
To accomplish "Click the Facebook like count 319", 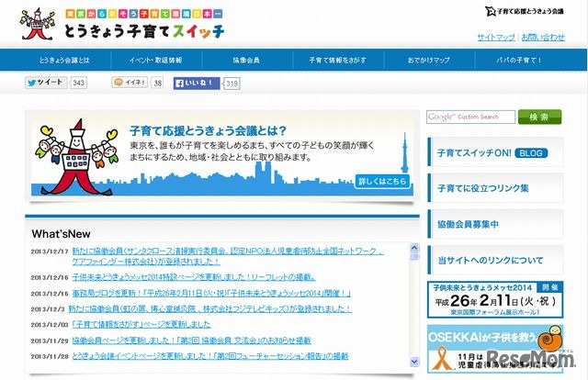I will point(232,84).
